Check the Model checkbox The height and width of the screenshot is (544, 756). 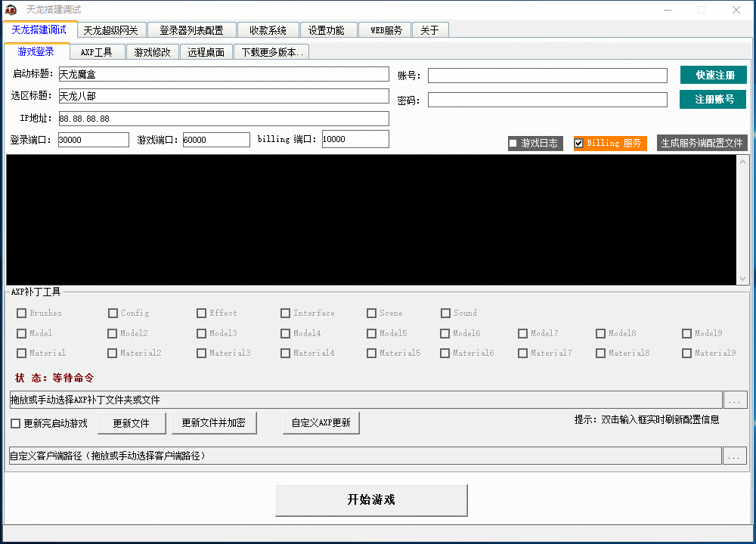[x=22, y=333]
